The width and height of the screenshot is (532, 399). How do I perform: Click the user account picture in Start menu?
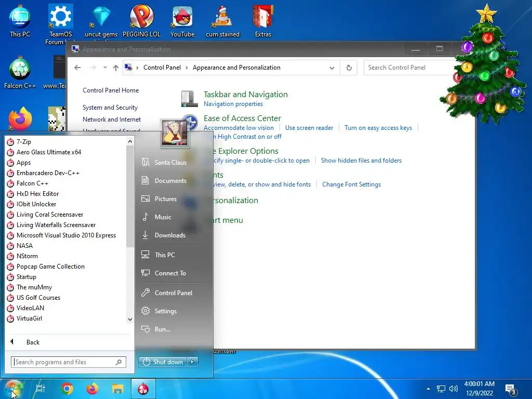pos(175,134)
